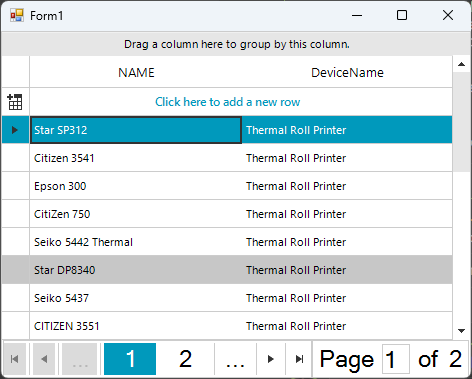Click the next page arrow icon
The width and height of the screenshot is (472, 379).
point(271,359)
